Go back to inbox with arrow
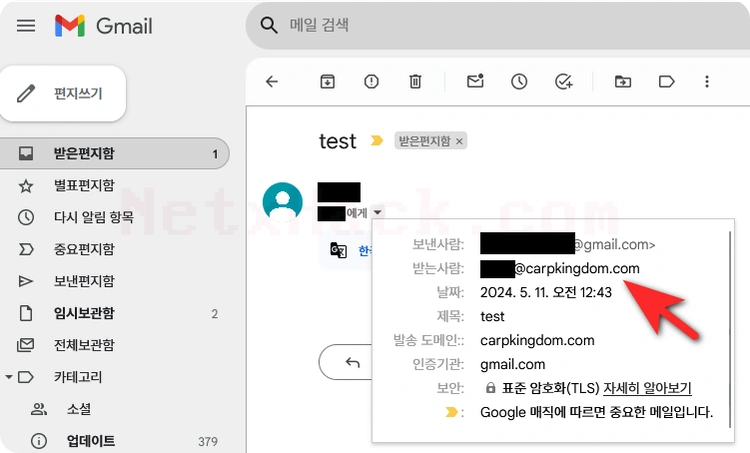 [272, 82]
